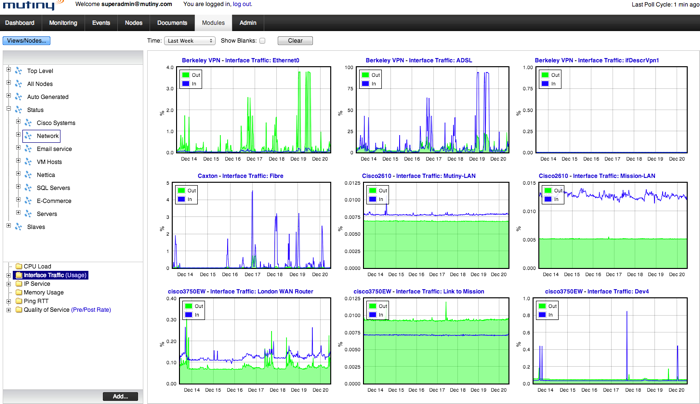700x404 pixels.
Task: Select the Memory Usage module text
Action: coord(44,292)
